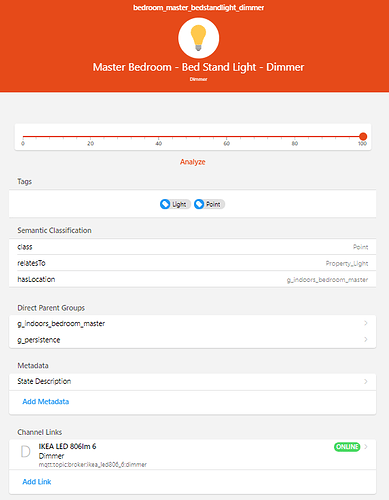Click the Point tag chip label
Viewport: 389px width, 500px height.
pos(213,204)
